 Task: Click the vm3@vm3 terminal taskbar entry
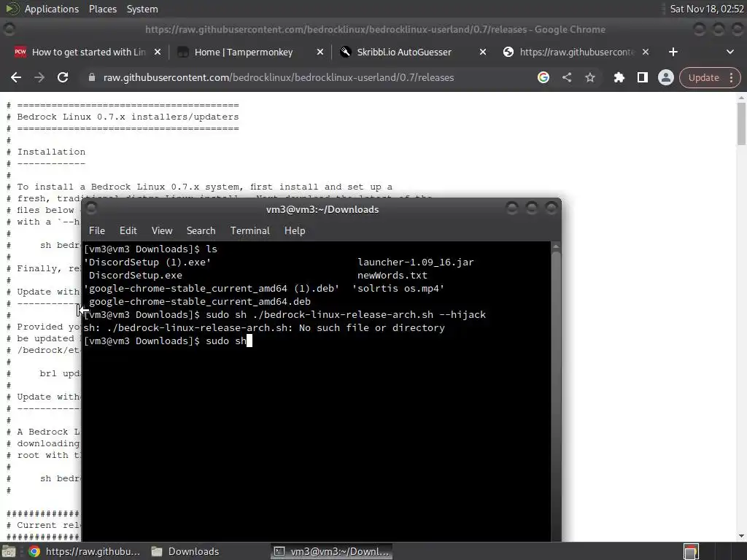(332, 551)
